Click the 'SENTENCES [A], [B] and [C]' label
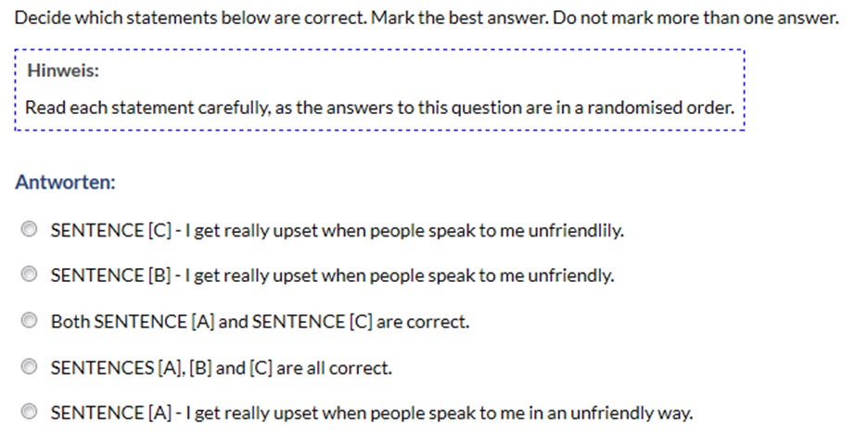868x435 pixels. (221, 367)
